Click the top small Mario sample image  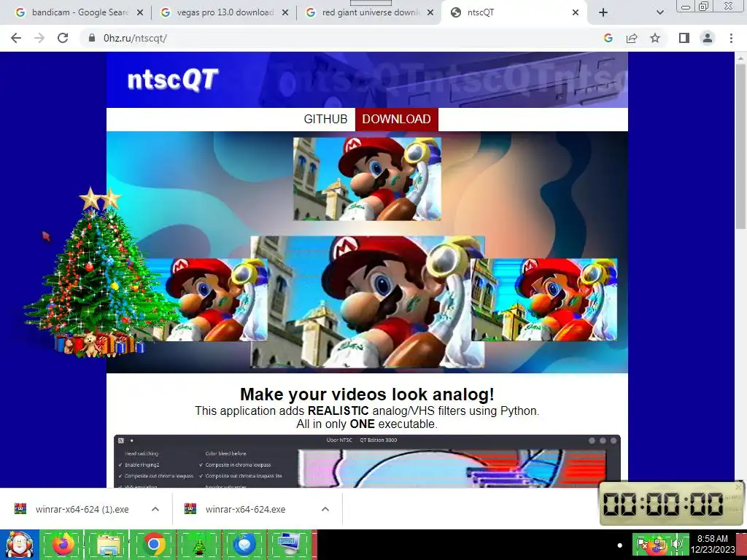point(367,179)
